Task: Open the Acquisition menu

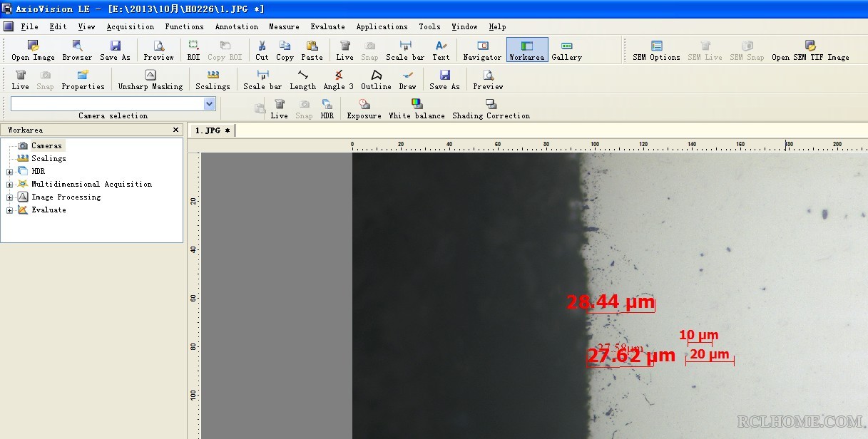Action: [130, 26]
